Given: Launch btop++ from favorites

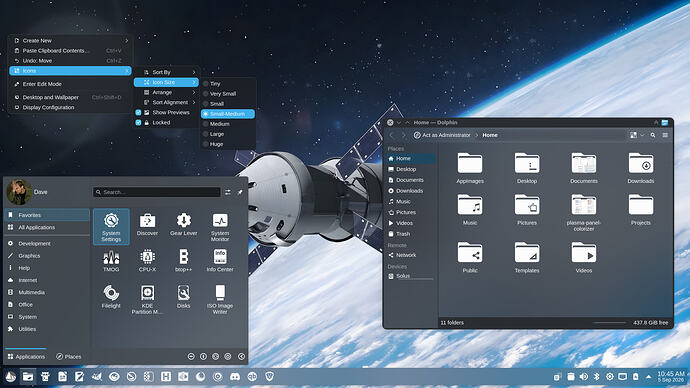Looking at the screenshot, I should point(184,261).
